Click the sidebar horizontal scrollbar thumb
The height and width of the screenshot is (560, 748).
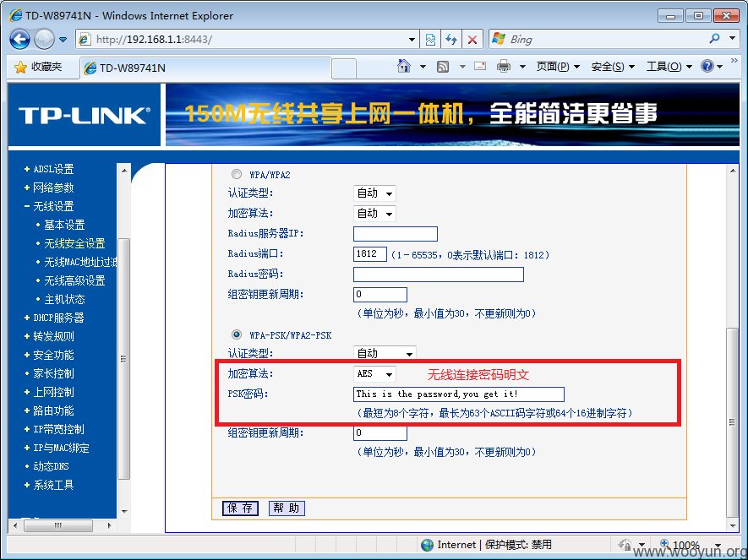click(x=58, y=525)
